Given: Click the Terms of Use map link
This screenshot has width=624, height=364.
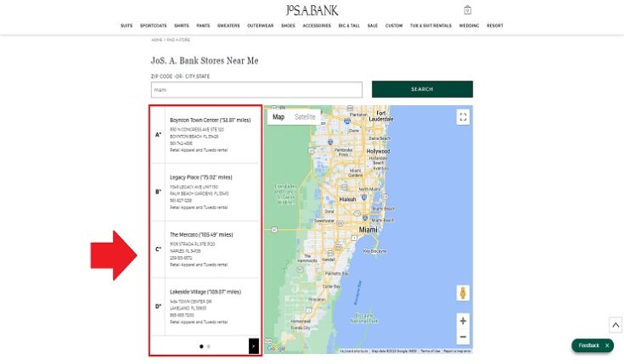Looking at the screenshot, I should 430,351.
